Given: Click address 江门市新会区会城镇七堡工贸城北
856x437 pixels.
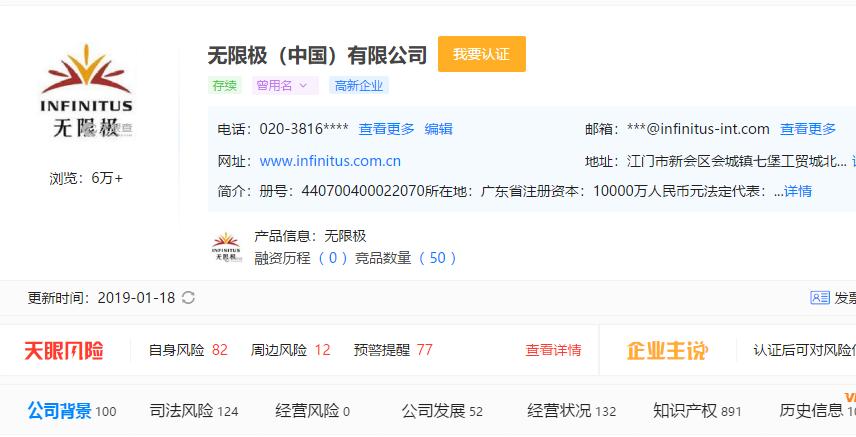Looking at the screenshot, I should (737, 161).
